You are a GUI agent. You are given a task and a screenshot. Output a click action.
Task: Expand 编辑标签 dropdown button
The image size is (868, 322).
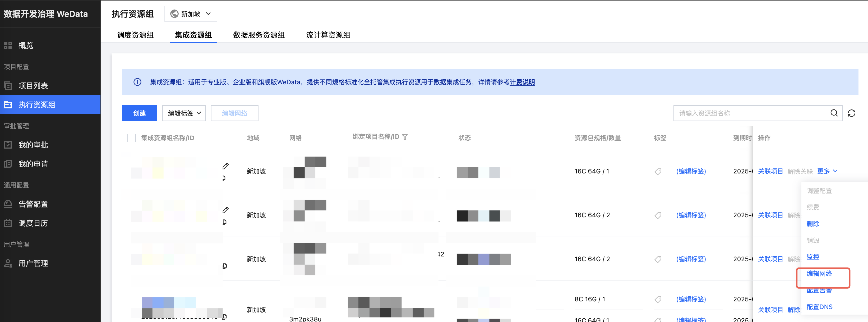pyautogui.click(x=184, y=113)
